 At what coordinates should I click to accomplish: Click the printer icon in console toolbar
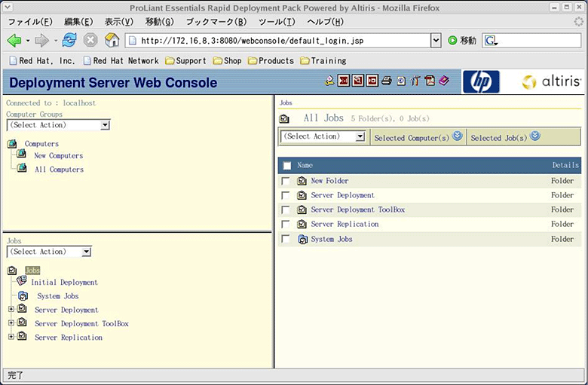(387, 81)
